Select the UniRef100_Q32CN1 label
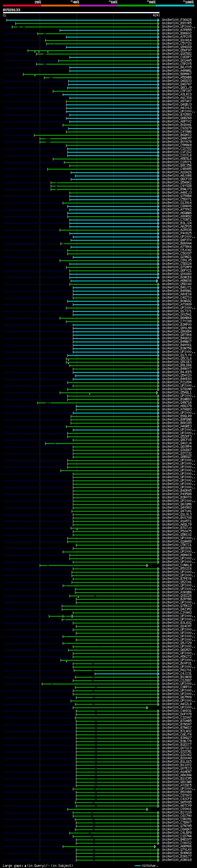197x868 pixels. tap(177, 751)
